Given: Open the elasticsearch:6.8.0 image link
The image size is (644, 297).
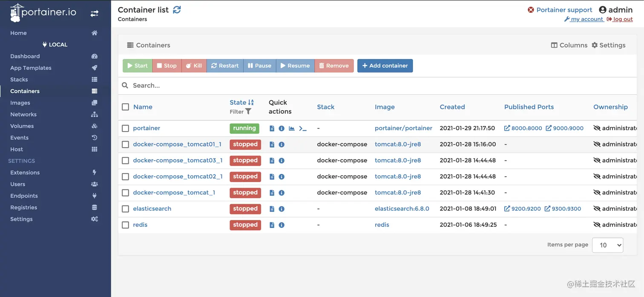Looking at the screenshot, I should click(x=402, y=209).
